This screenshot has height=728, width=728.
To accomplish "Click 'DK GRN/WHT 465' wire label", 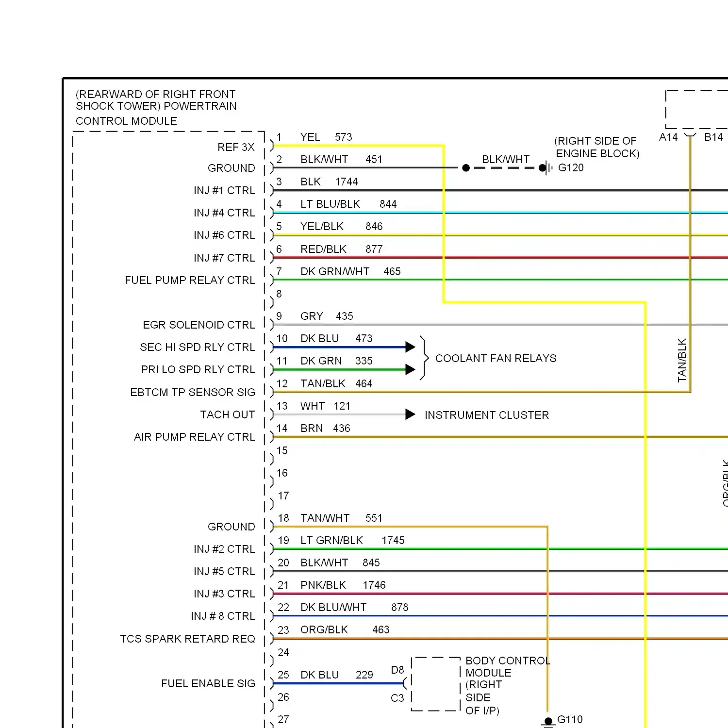I will click(x=350, y=272).
